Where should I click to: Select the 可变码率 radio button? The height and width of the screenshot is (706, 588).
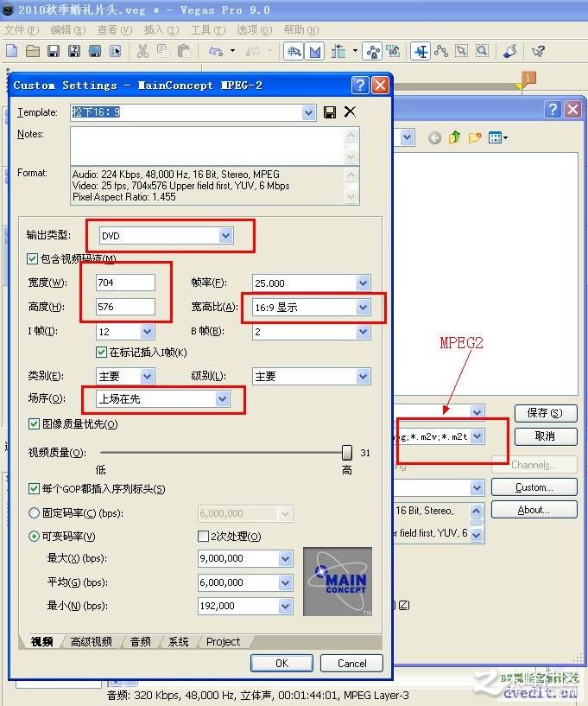click(34, 537)
